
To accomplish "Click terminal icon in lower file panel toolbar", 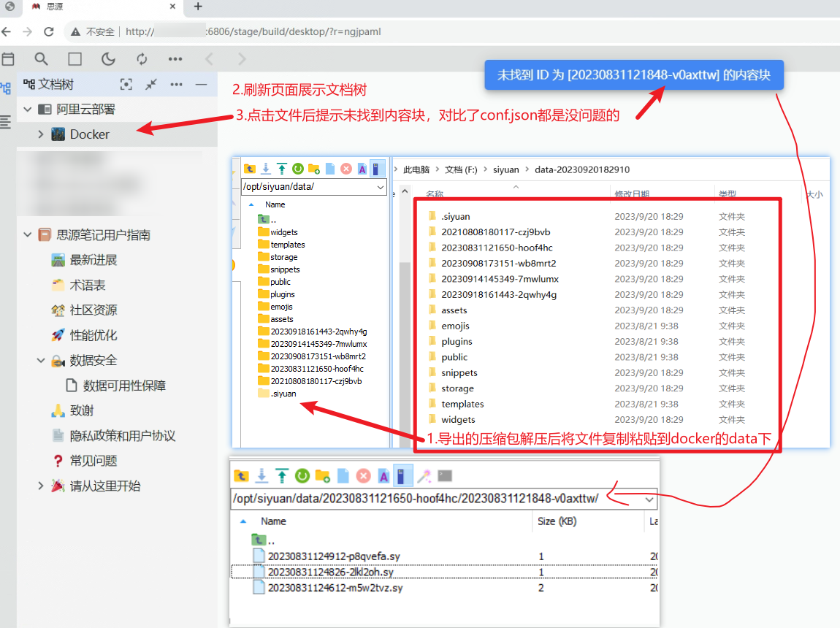I will pos(445,475).
